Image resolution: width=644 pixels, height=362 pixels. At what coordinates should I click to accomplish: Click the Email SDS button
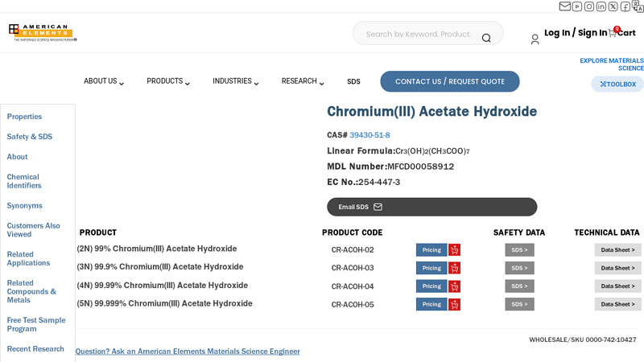(x=432, y=207)
